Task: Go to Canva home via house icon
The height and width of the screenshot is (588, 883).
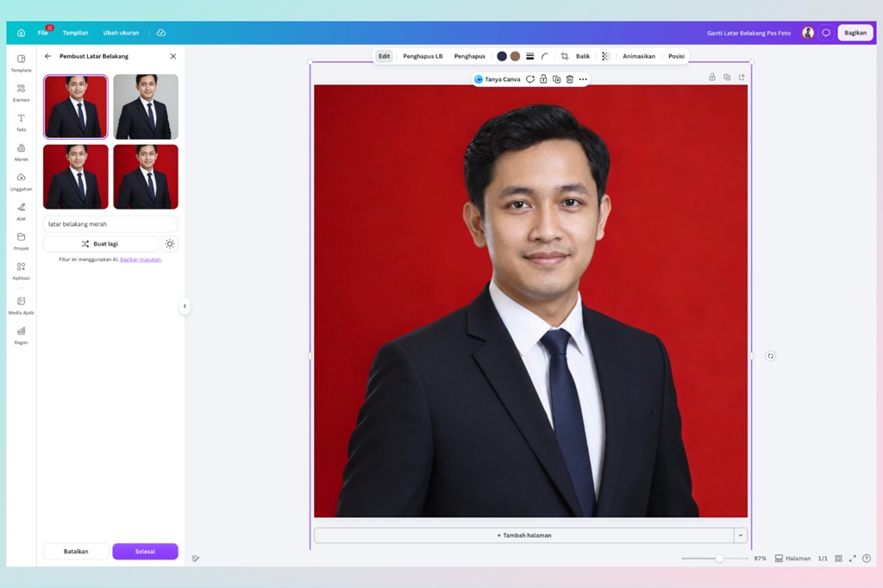Action: point(21,33)
